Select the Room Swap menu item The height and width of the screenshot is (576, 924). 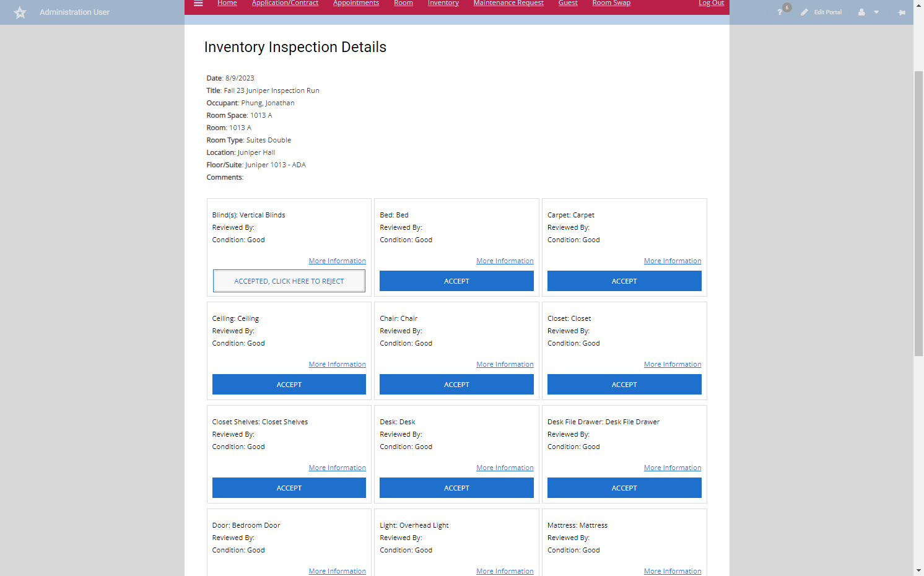pos(611,3)
